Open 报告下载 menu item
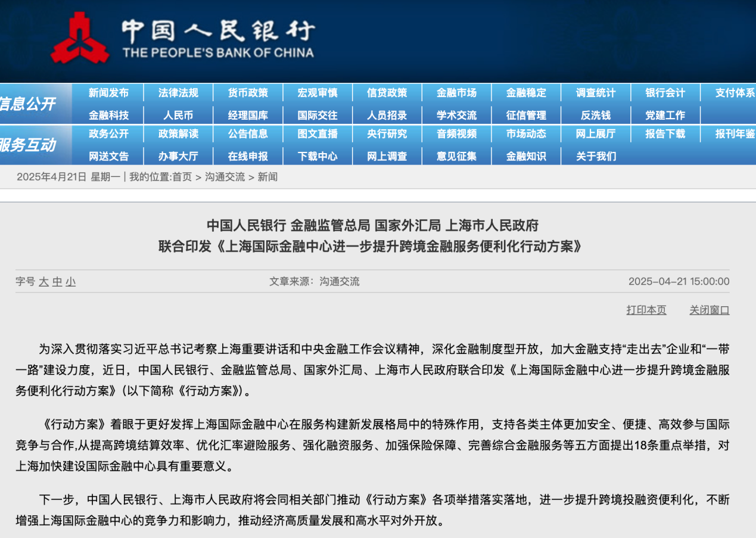The width and height of the screenshot is (756, 538). pos(665,134)
